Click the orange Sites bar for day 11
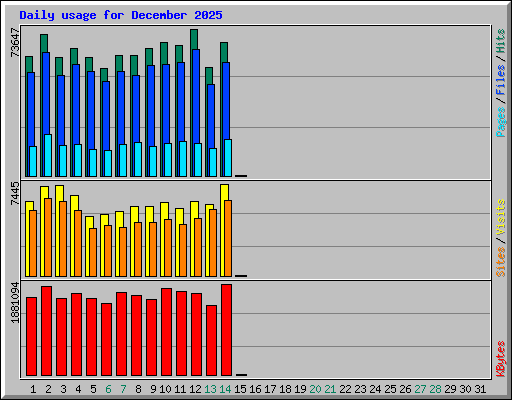The width and height of the screenshot is (512, 400). (183, 250)
